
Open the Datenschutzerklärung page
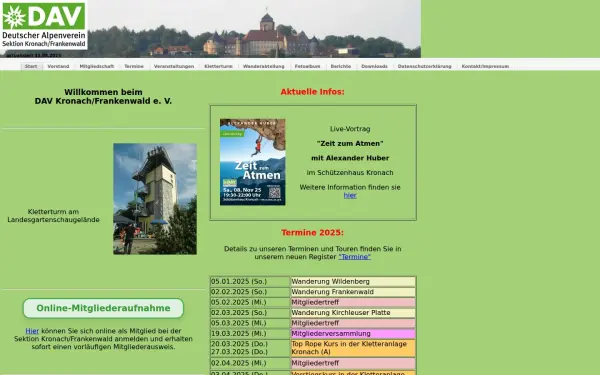(x=424, y=66)
